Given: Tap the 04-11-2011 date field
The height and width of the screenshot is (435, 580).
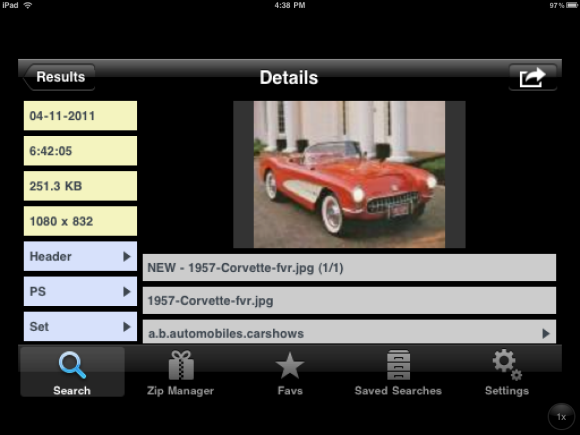Looking at the screenshot, I should coord(80,116).
